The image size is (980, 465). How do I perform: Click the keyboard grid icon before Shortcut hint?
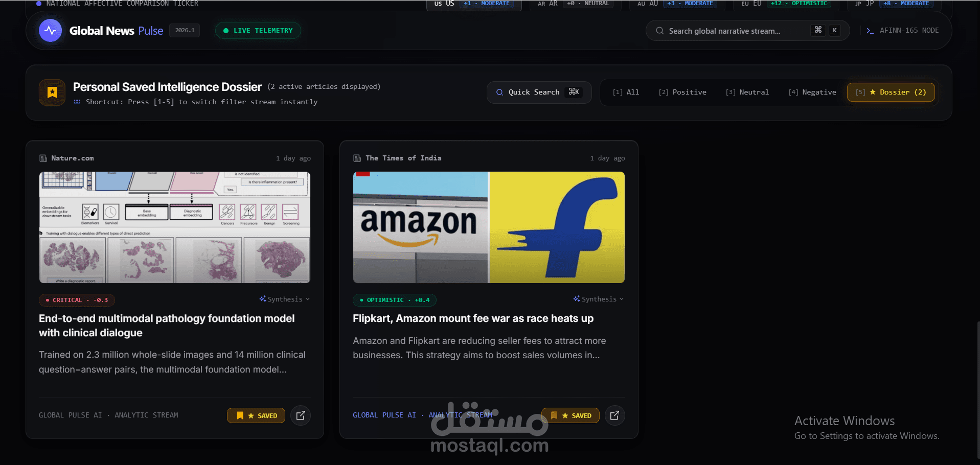click(77, 102)
